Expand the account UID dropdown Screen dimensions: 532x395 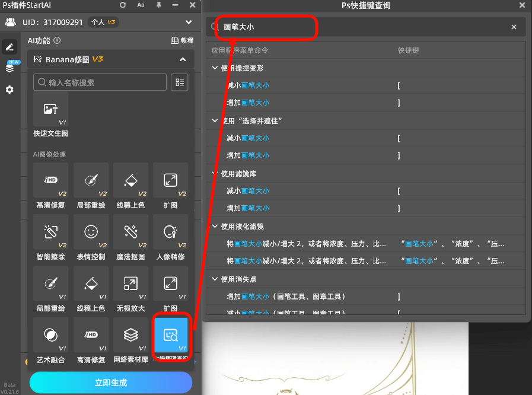tap(188, 22)
